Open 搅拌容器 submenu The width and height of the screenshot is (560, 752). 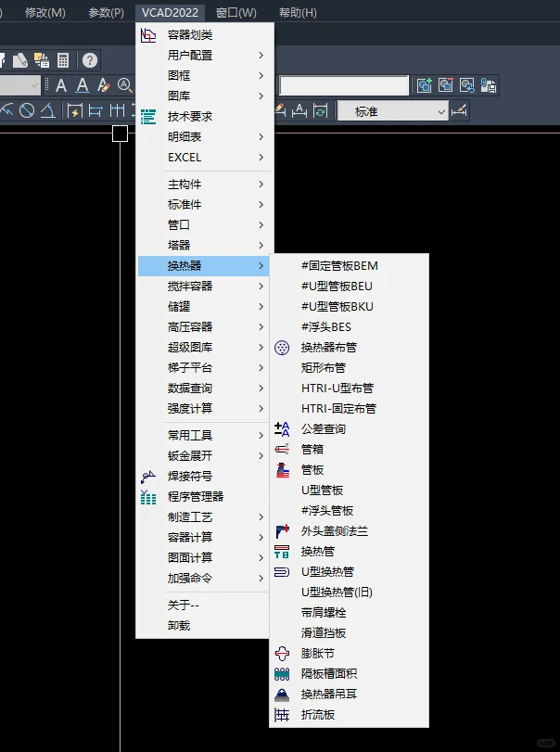[205, 287]
